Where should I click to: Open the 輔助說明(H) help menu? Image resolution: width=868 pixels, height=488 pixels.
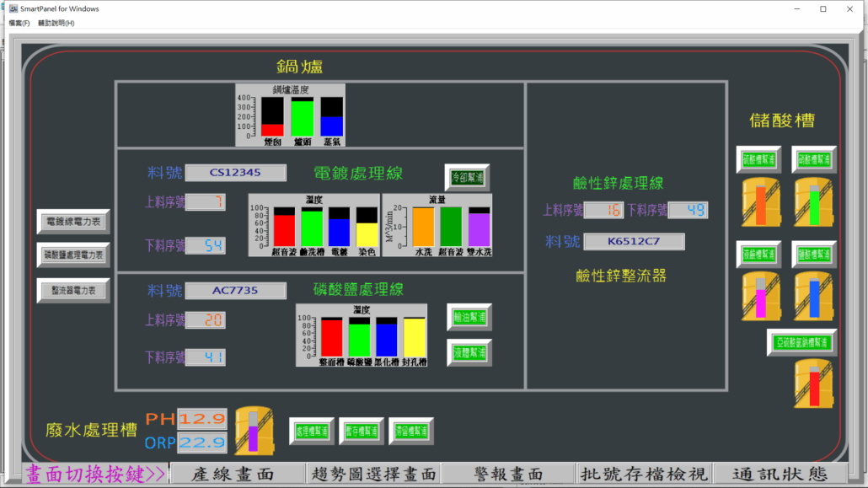[x=56, y=23]
